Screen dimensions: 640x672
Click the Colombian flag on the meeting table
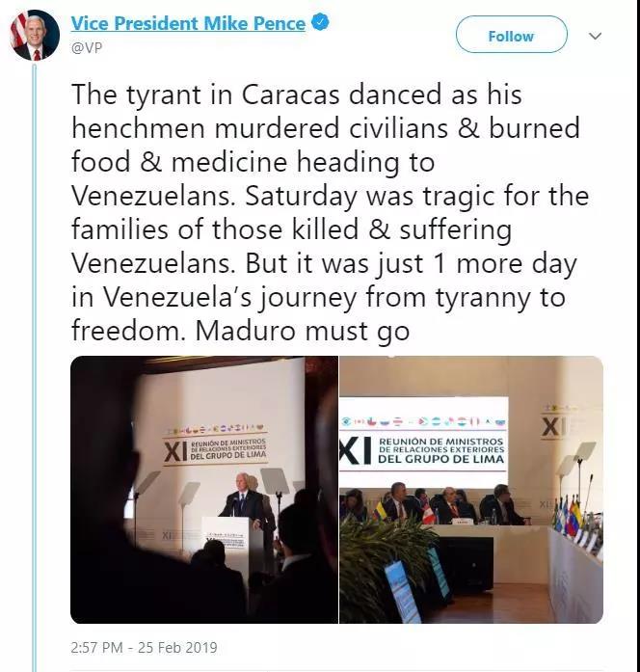click(x=380, y=511)
